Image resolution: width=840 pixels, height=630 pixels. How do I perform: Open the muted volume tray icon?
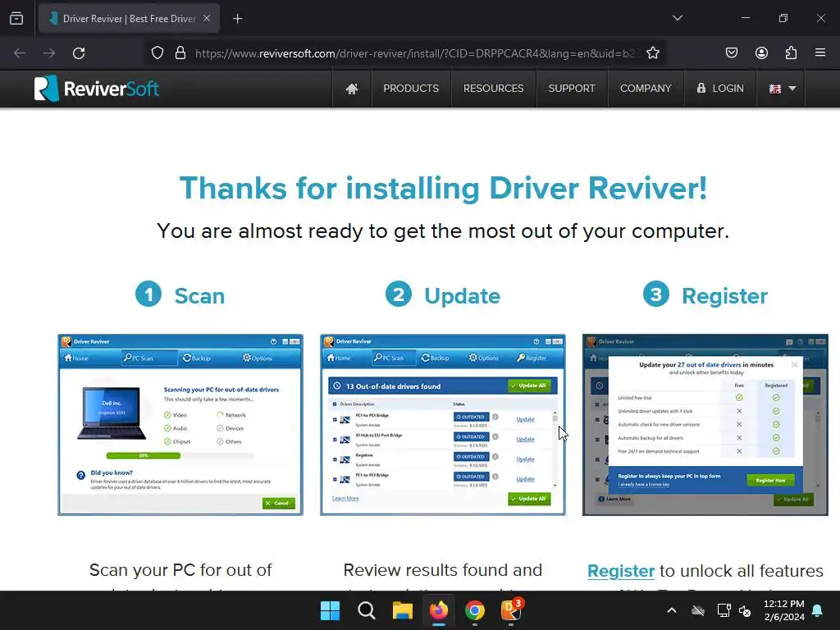coord(745,610)
